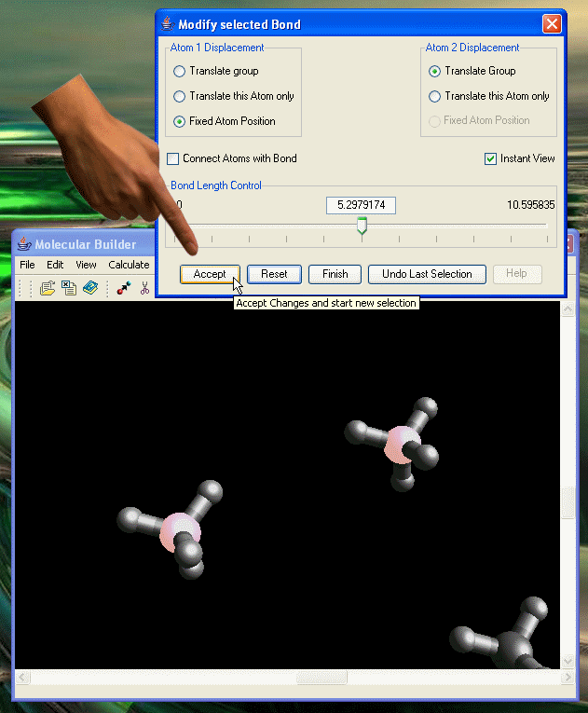588x713 pixels.
Task: Click the copy/export document toolbar icon
Action: point(69,288)
